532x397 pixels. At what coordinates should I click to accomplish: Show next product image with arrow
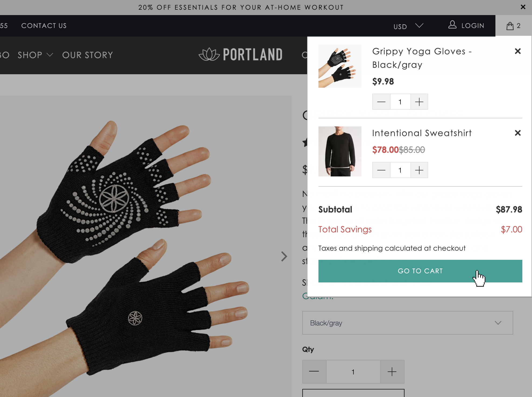[x=284, y=256]
